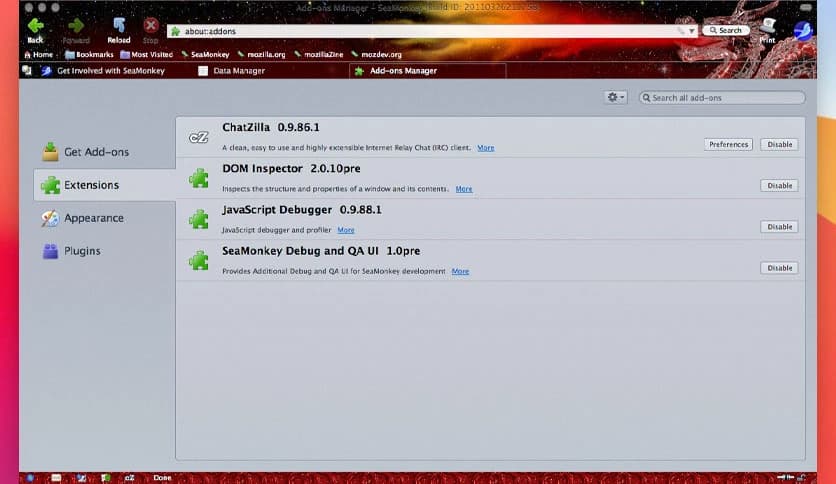Screen dimensions: 836x484
Task: Open the mozdev.org bookmark
Action: 377,54
